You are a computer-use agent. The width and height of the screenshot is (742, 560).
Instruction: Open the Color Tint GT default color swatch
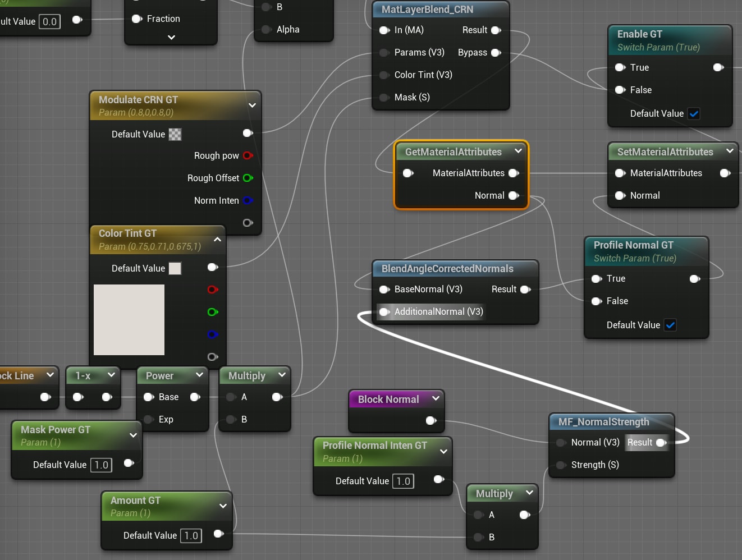[175, 268]
